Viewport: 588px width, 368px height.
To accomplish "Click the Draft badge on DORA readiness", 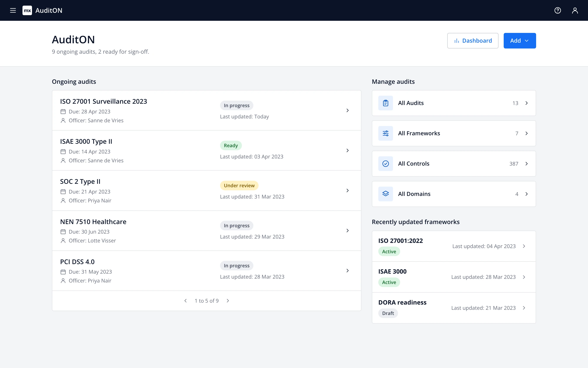I will coord(388,313).
